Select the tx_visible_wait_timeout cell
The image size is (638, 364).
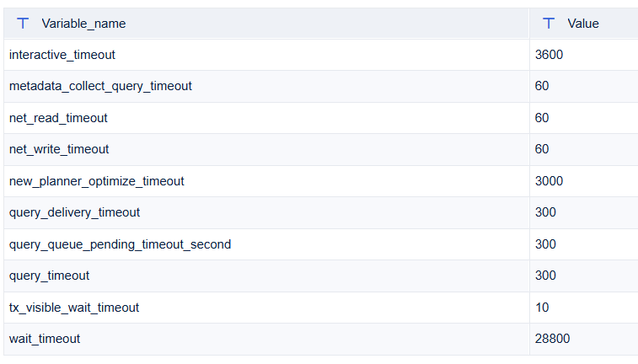pyautogui.click(x=266, y=308)
